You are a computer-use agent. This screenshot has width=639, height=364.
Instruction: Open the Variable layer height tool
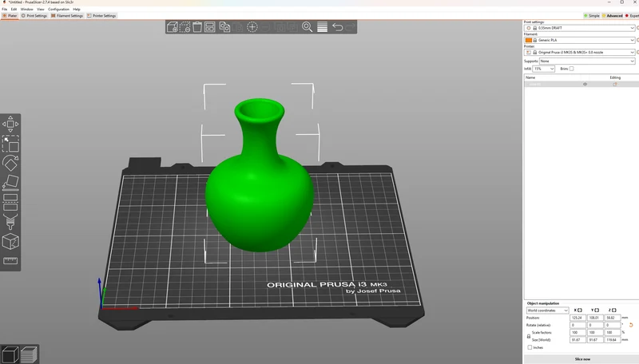click(x=323, y=27)
